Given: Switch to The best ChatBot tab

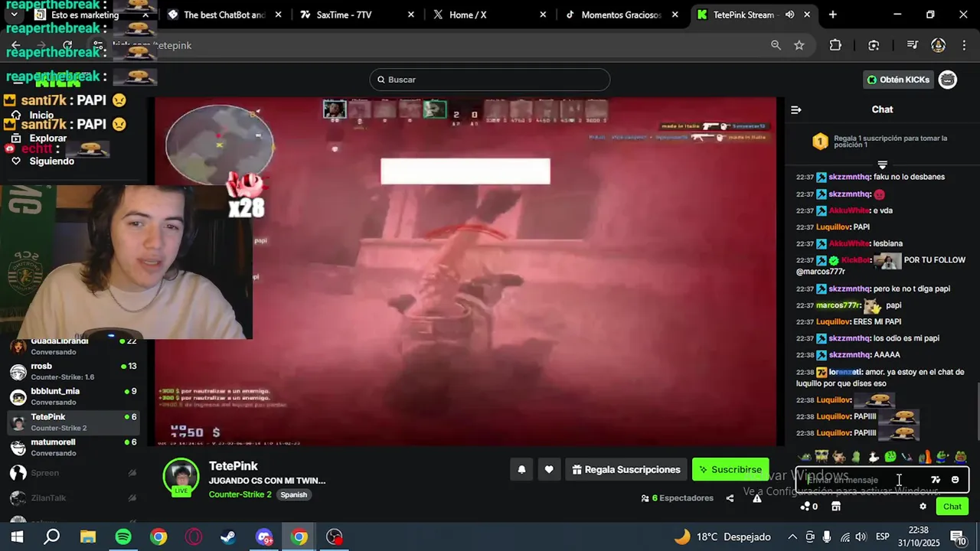Looking at the screenshot, I should (224, 15).
